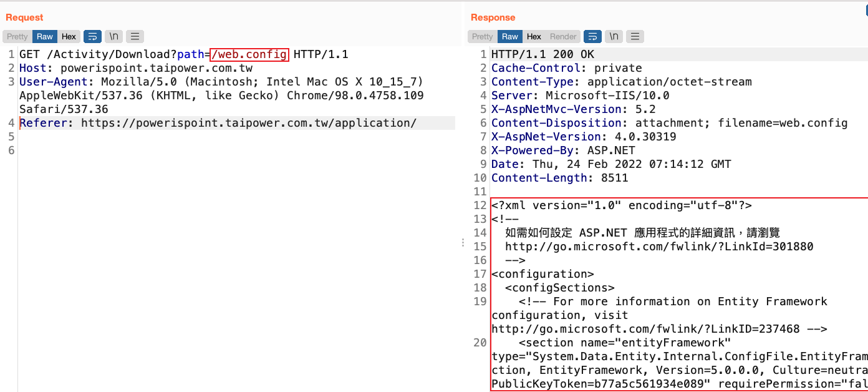
Task: Click the /web.config path parameter value
Action: [249, 54]
